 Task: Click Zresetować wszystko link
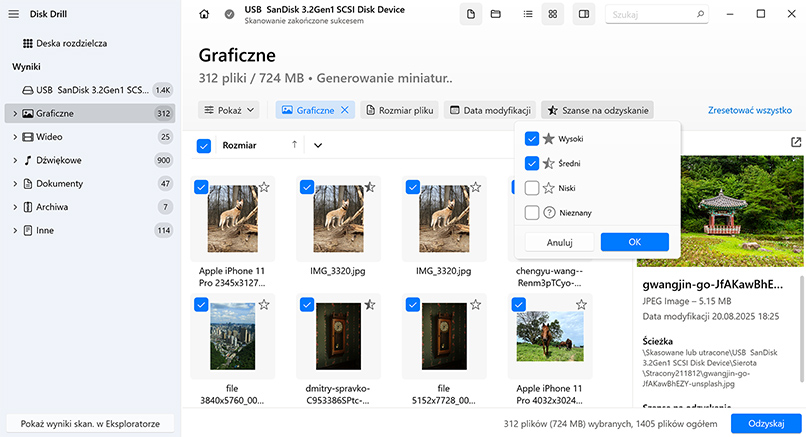point(750,110)
